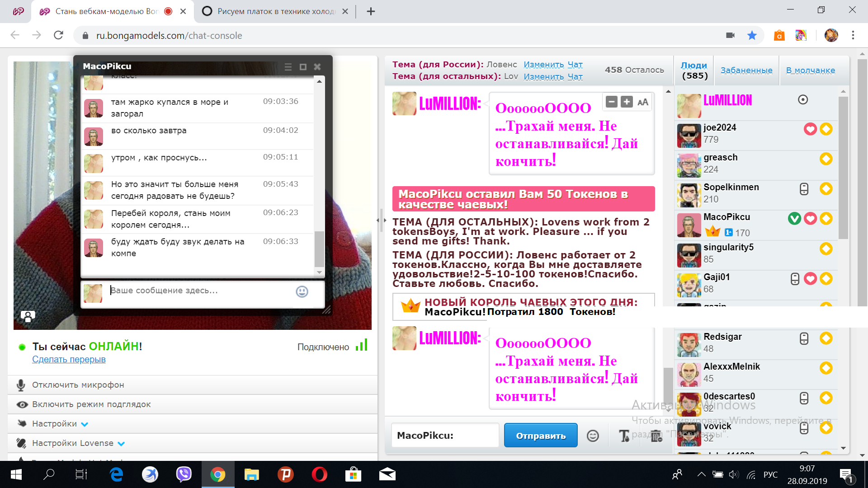Decrease chat font size with minus icon
Screen dimensions: 868x488
(x=611, y=102)
